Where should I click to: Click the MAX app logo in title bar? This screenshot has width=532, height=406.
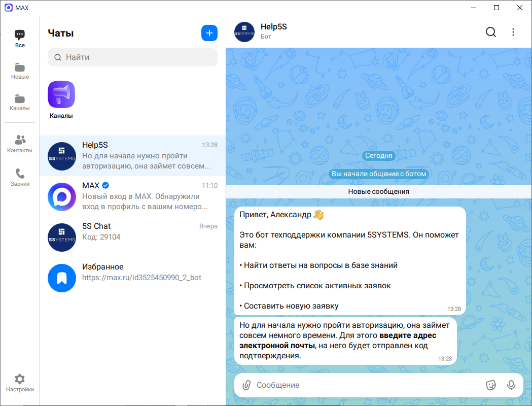[9, 8]
